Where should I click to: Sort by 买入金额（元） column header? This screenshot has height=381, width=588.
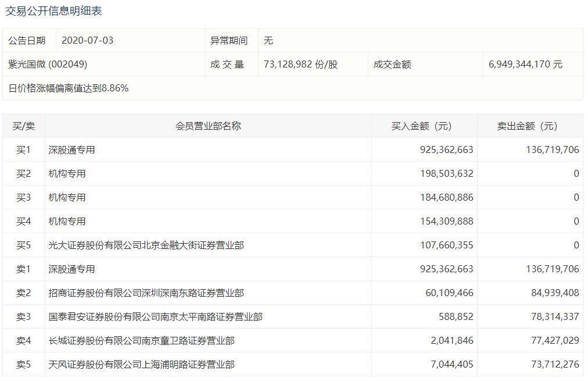point(424,126)
